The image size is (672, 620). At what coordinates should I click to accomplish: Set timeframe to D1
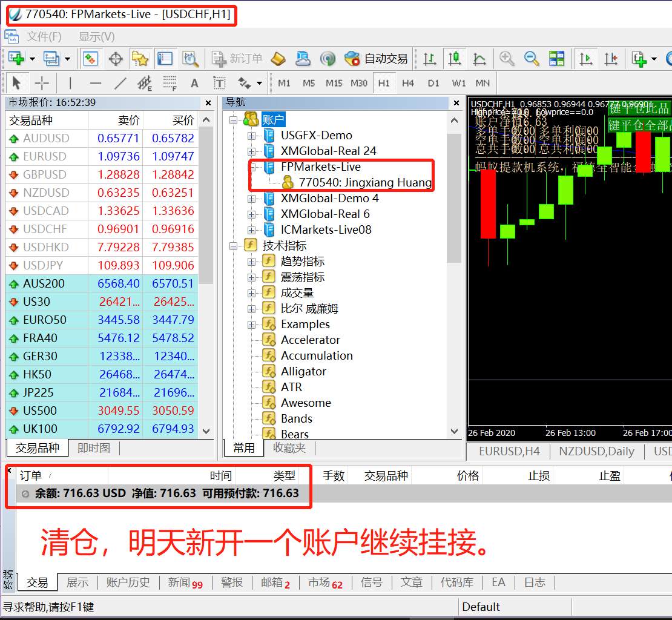pyautogui.click(x=433, y=83)
